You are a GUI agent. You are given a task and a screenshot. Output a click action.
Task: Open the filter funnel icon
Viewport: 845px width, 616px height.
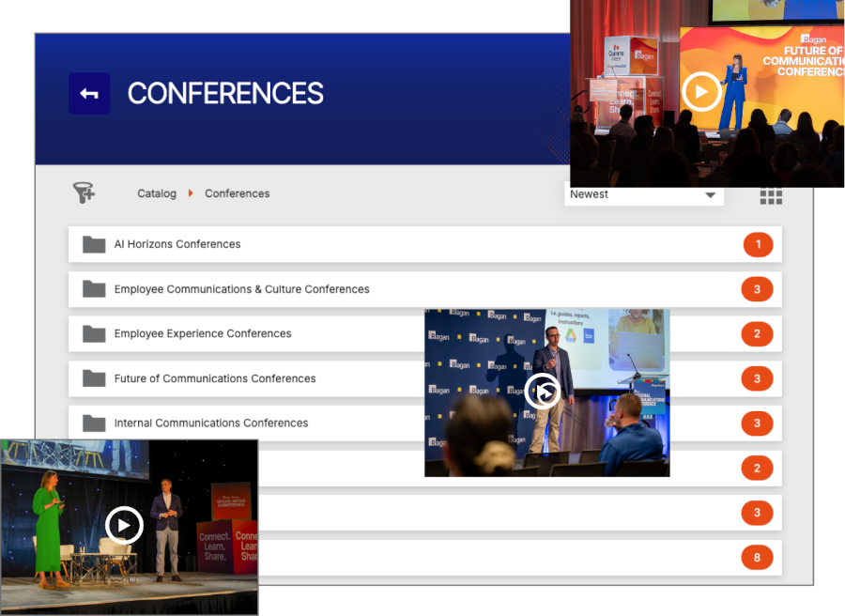(84, 193)
